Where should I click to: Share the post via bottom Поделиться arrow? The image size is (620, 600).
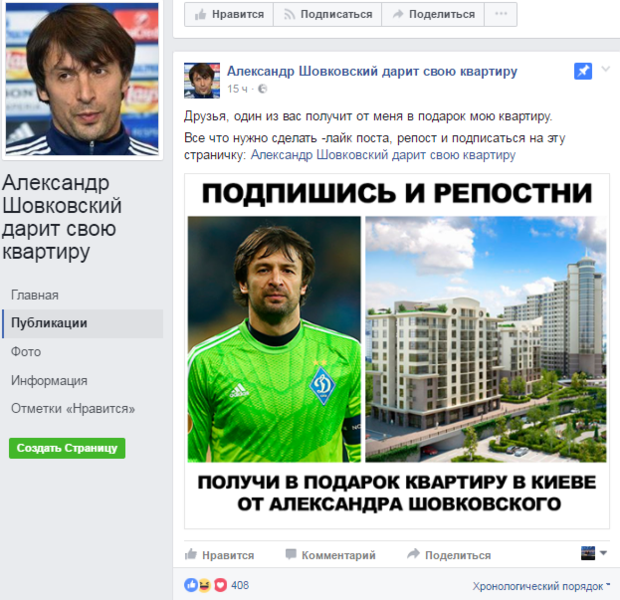point(449,555)
